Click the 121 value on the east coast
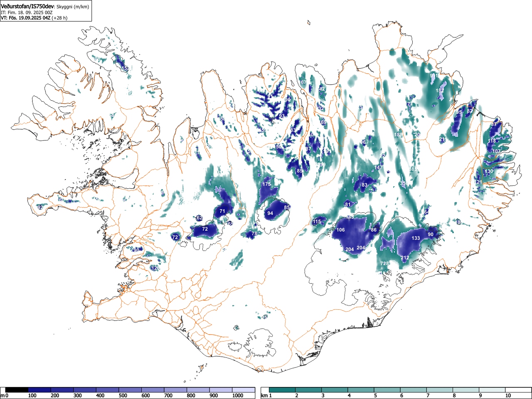The height and width of the screenshot is (399, 532). (x=478, y=182)
